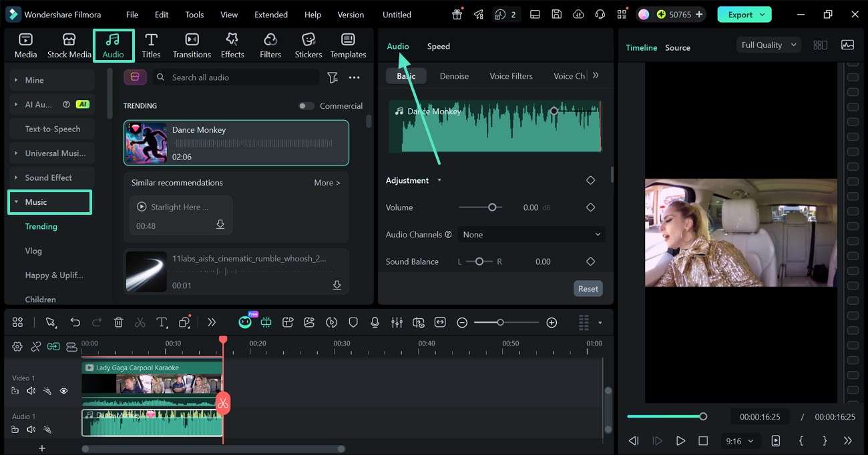Image resolution: width=868 pixels, height=455 pixels.
Task: Open the File menu
Action: point(132,14)
